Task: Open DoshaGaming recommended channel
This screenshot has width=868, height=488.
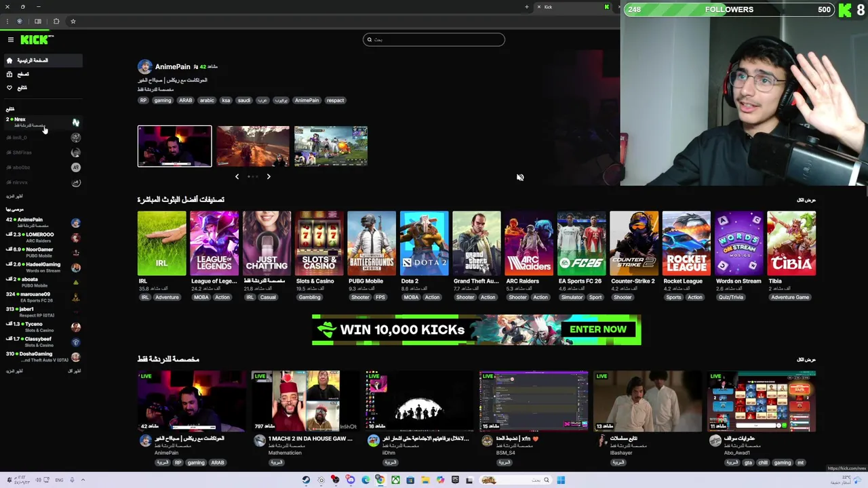Action: [42, 357]
